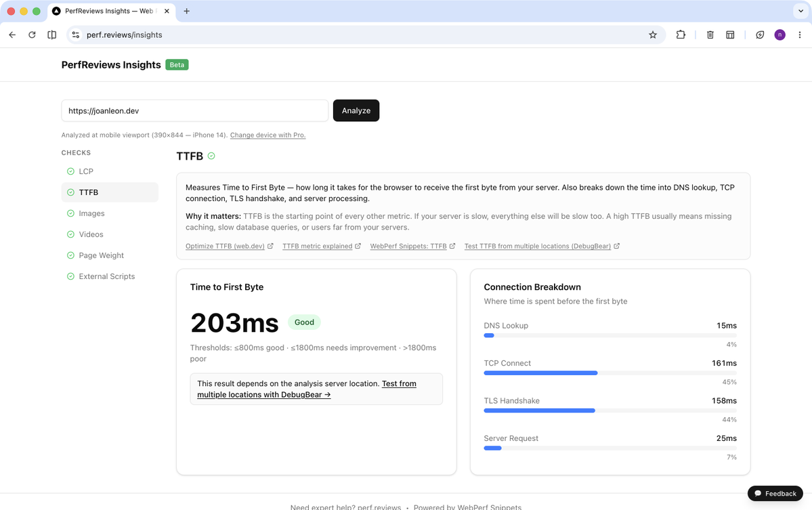Select the LCP check in sidebar
This screenshot has width=812, height=510.
110,171
